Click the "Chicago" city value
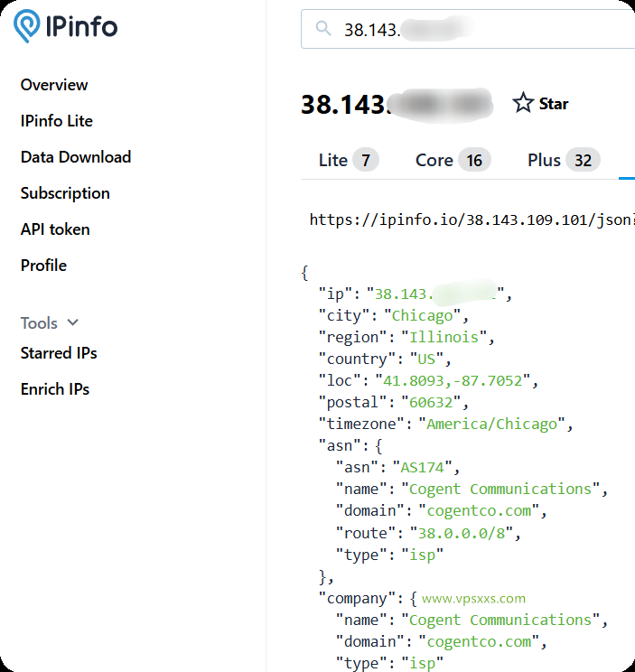Screen dimensions: 635x672 (423, 316)
